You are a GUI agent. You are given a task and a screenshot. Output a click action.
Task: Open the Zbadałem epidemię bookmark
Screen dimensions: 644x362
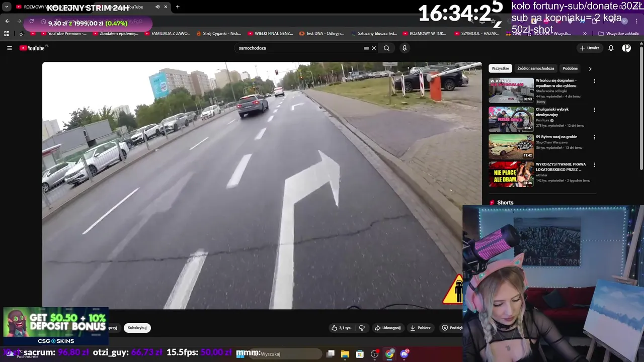point(115,33)
